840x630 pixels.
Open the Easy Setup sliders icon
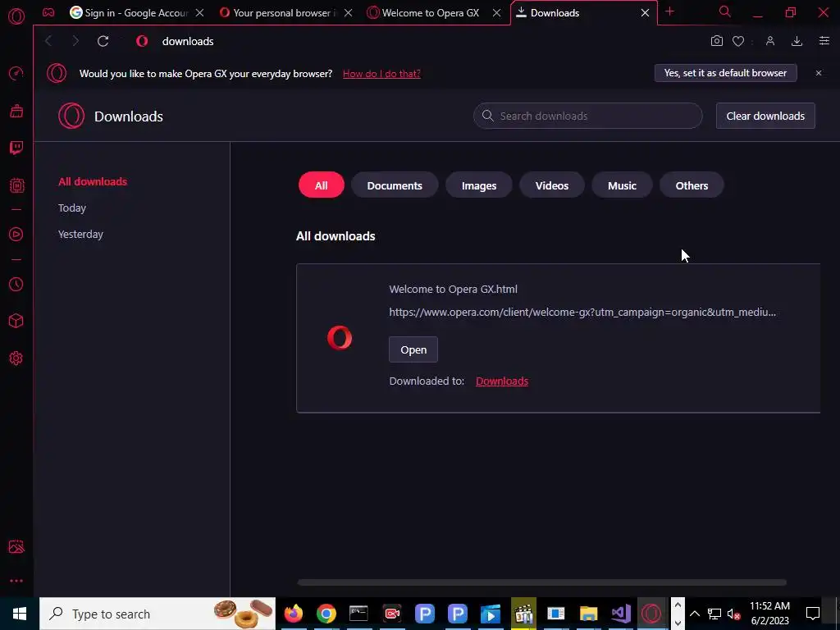point(824,41)
